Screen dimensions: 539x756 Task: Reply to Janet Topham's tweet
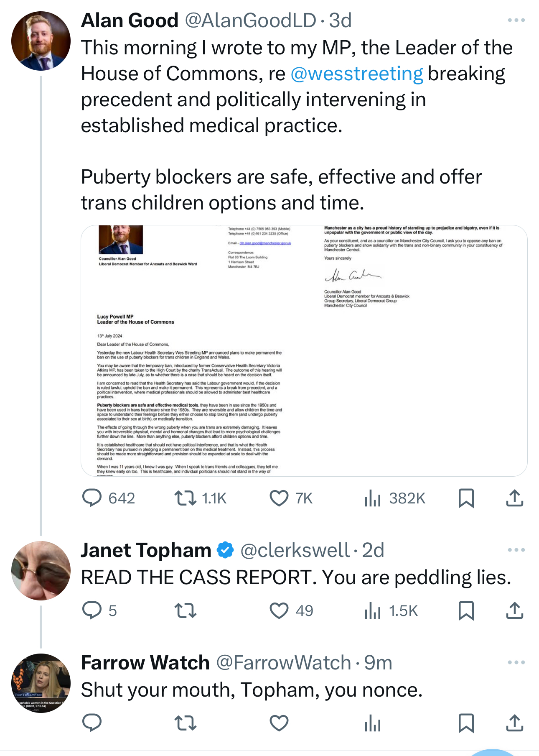[92, 610]
